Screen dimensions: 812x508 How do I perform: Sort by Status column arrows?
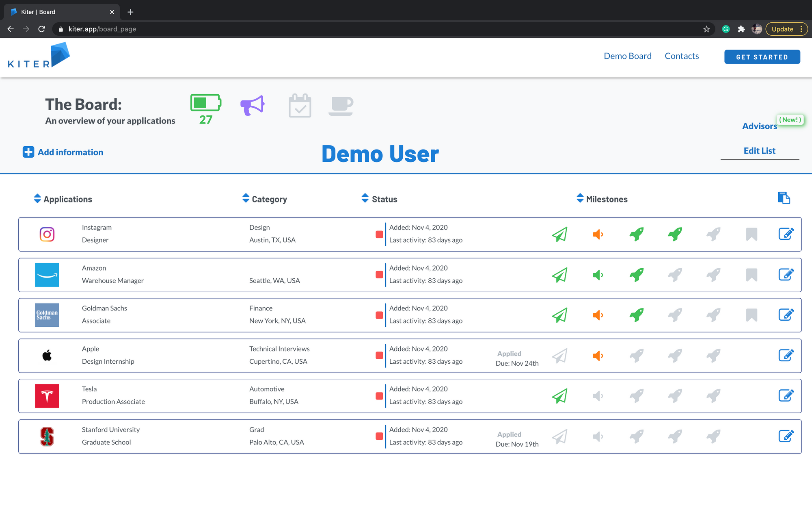click(365, 198)
